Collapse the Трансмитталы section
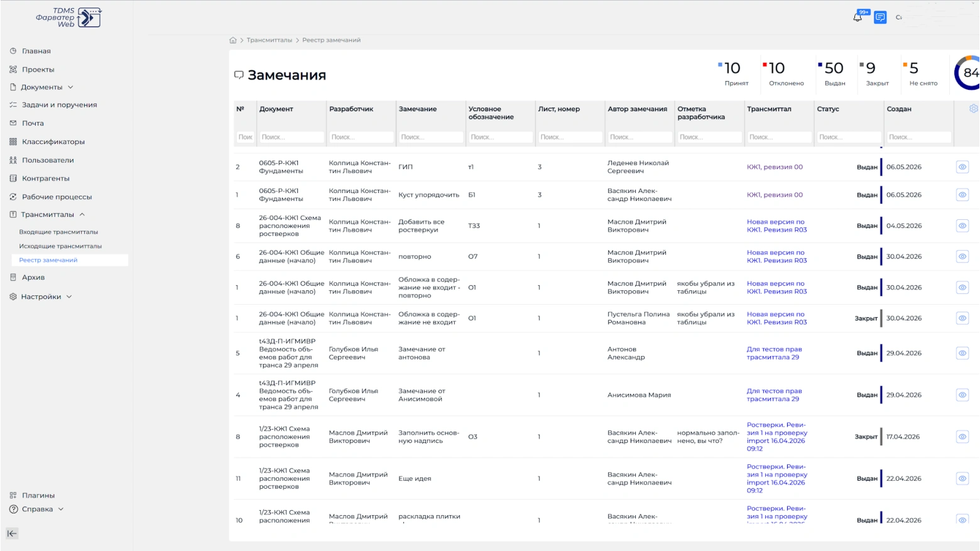The image size is (980, 551). pyautogui.click(x=82, y=215)
